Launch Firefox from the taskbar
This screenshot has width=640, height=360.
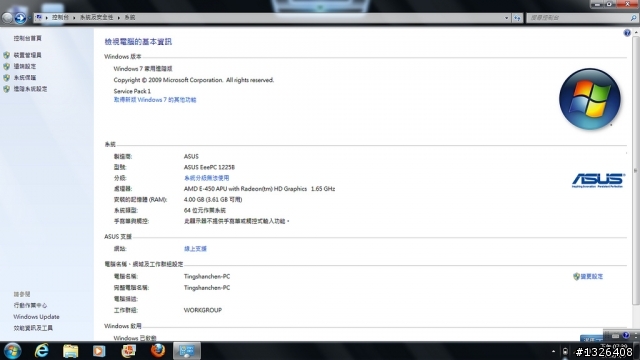click(158, 351)
